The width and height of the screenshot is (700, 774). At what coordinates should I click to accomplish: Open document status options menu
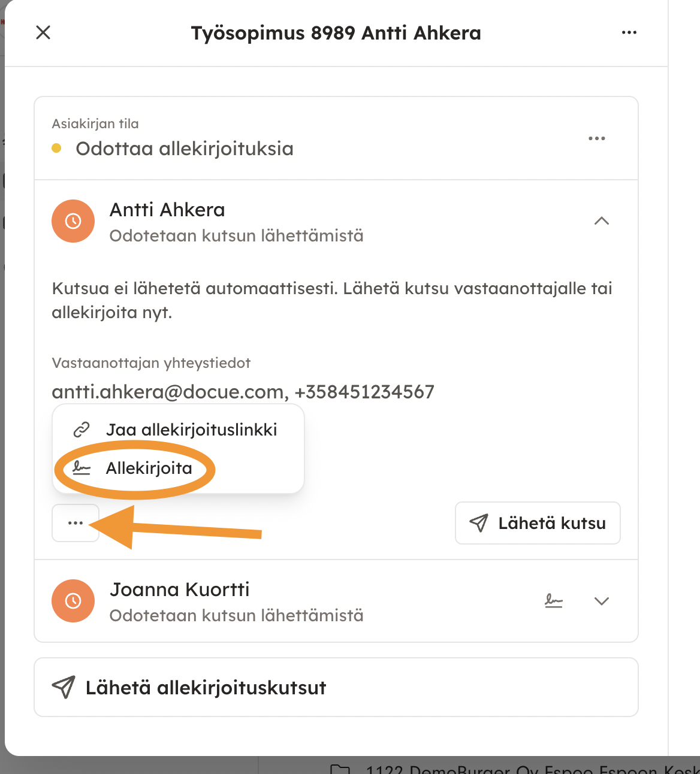point(597,138)
